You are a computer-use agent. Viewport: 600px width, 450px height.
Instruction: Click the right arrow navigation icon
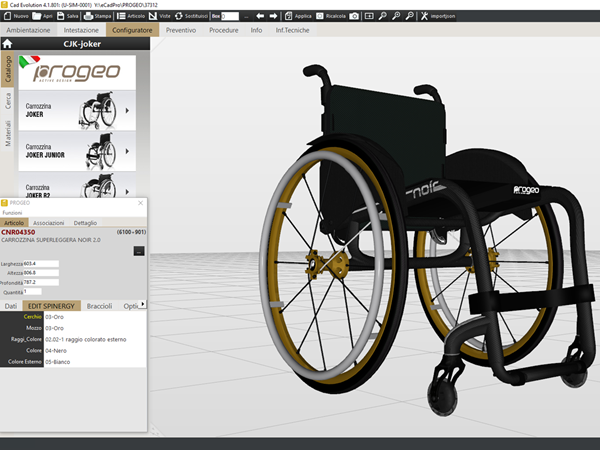(273, 16)
